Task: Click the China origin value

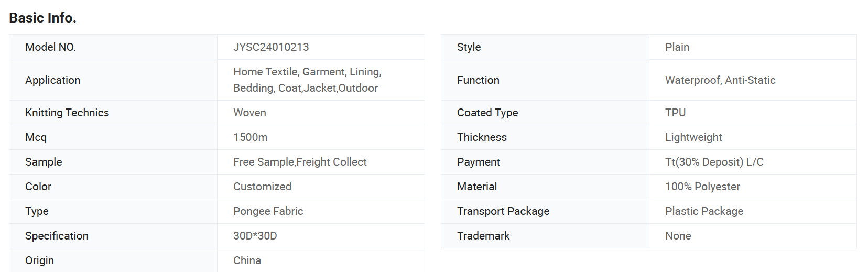Action: tap(247, 260)
